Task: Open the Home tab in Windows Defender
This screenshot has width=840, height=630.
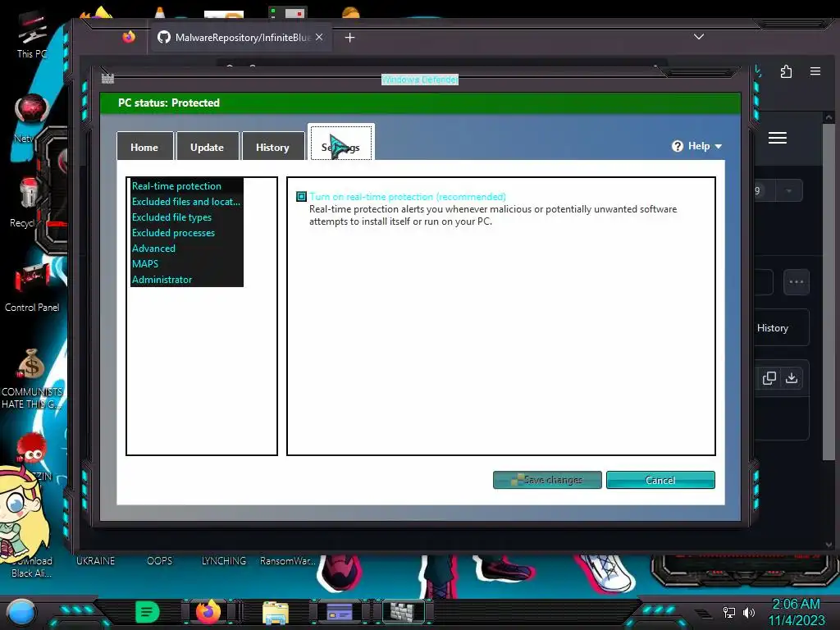Action: (x=144, y=147)
